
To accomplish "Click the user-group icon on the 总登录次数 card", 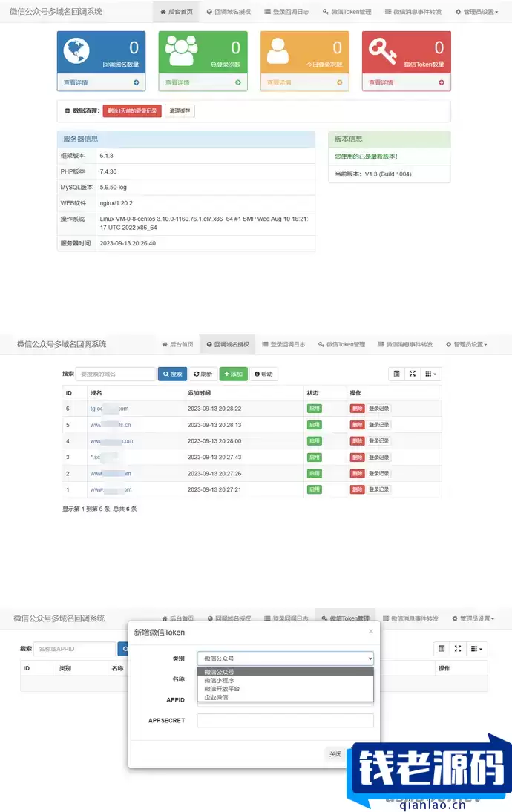I will tap(181, 50).
